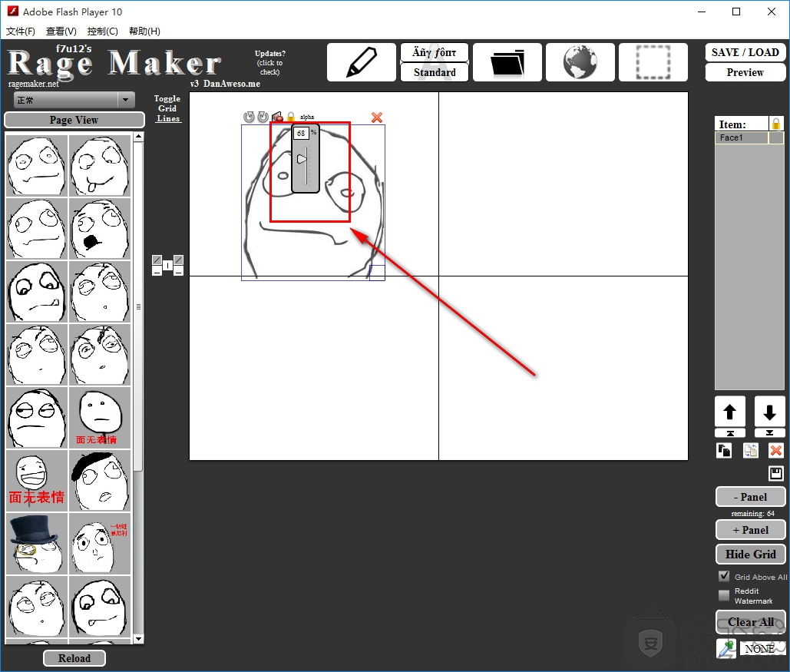Select the pencil drawing tool
This screenshot has width=790, height=672.
click(362, 62)
